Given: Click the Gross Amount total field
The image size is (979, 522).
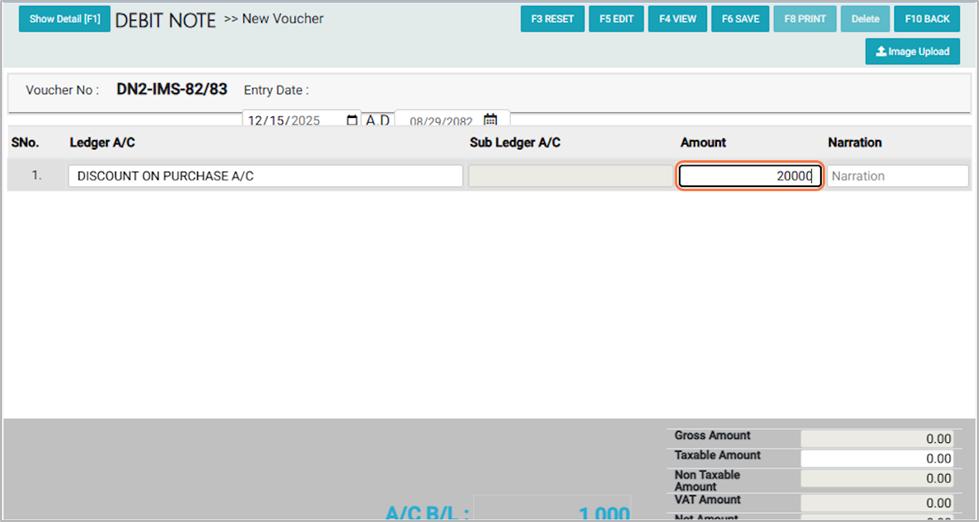Looking at the screenshot, I should pyautogui.click(x=878, y=438).
